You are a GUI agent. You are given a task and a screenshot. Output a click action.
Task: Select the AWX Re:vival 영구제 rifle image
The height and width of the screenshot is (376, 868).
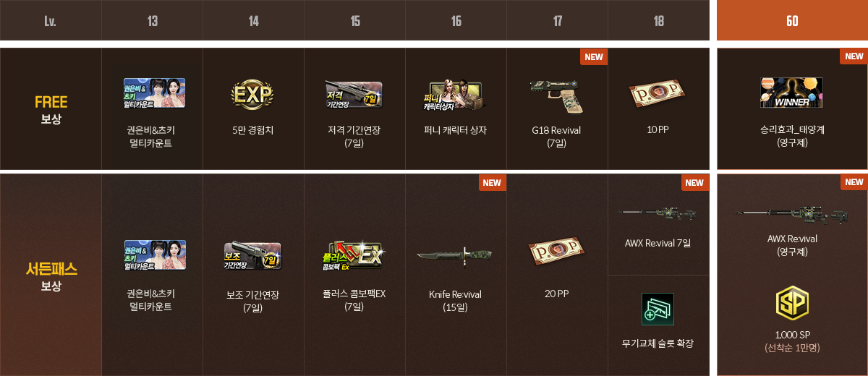(791, 213)
